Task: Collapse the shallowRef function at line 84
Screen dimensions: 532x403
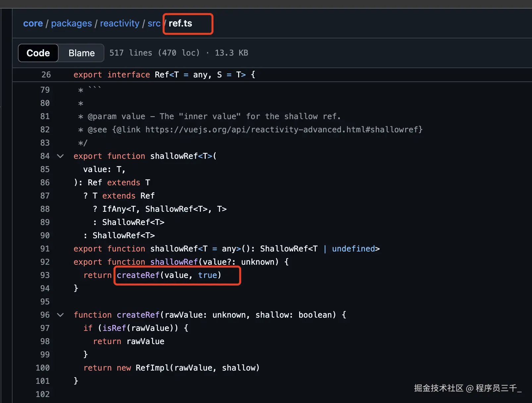Action: coord(60,156)
